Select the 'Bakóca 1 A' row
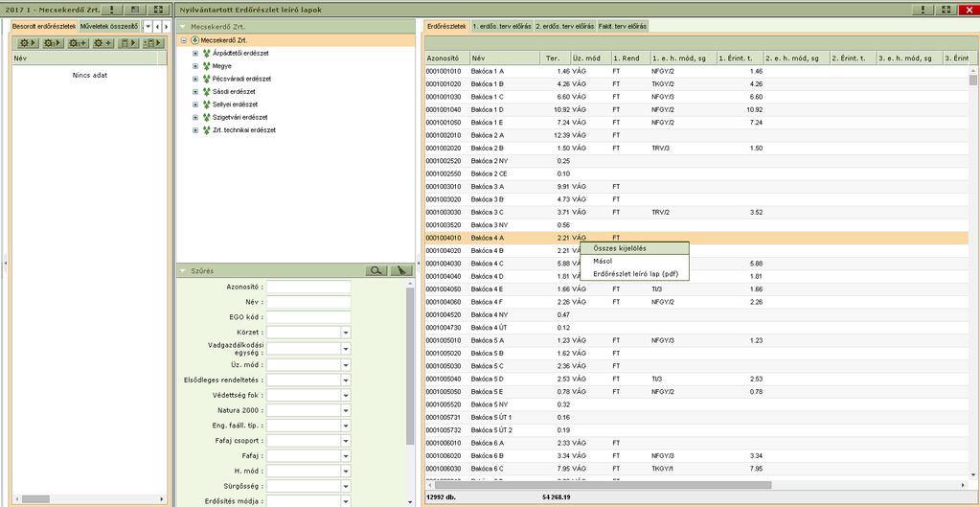Screen dimensions: 980x507 (x=696, y=71)
